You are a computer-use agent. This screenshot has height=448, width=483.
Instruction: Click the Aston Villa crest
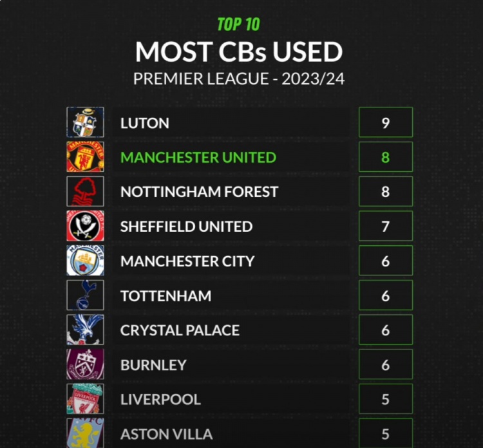coord(85,432)
